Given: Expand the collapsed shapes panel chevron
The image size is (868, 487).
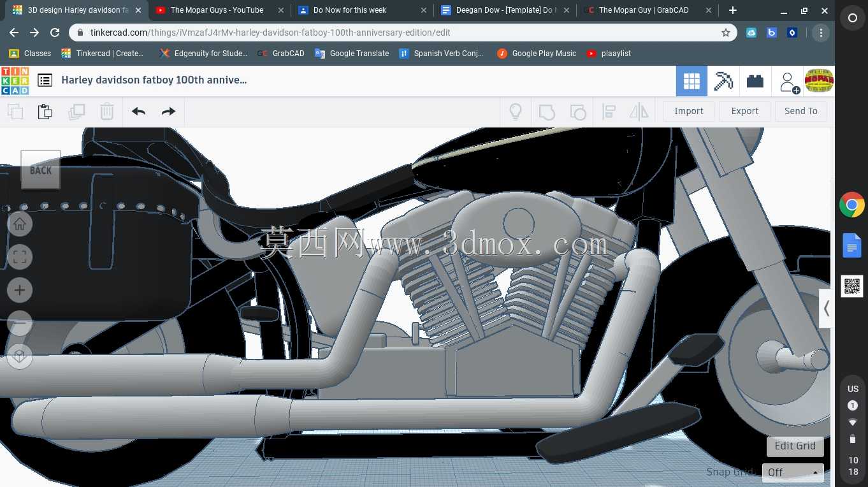Looking at the screenshot, I should pyautogui.click(x=827, y=309).
